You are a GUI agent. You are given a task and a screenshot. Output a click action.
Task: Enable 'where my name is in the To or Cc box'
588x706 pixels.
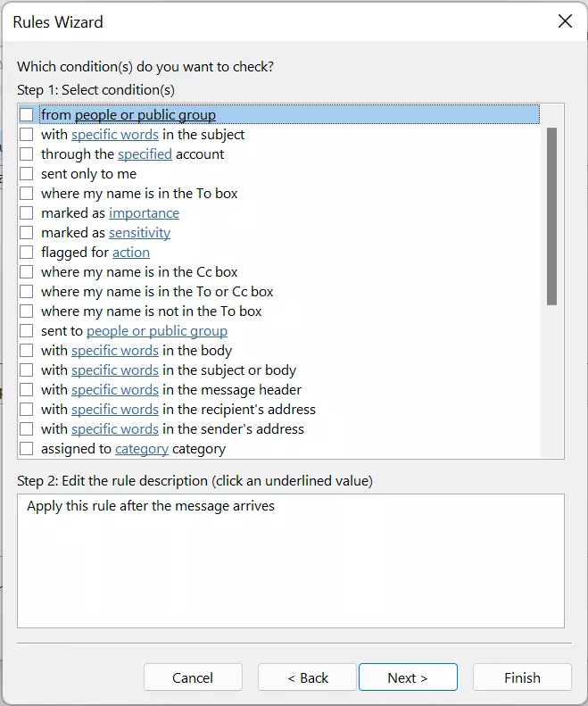pos(27,291)
